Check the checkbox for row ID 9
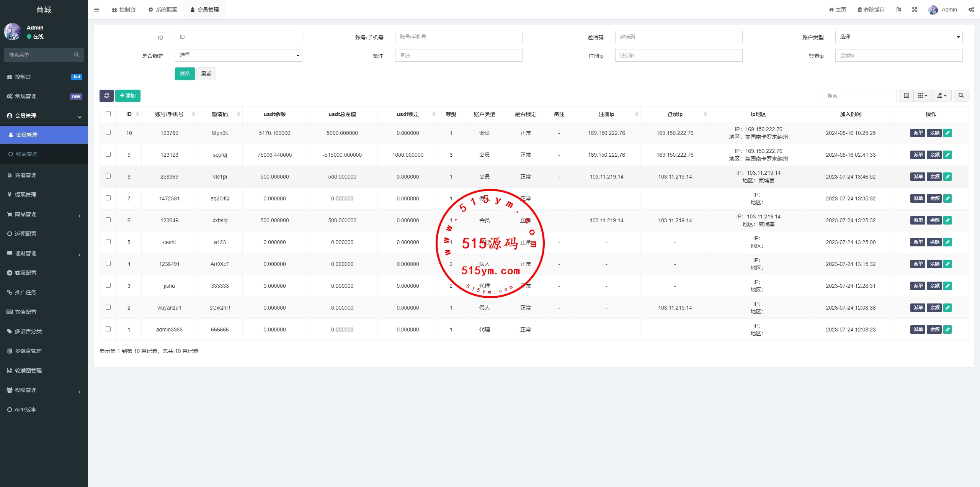 tap(108, 154)
